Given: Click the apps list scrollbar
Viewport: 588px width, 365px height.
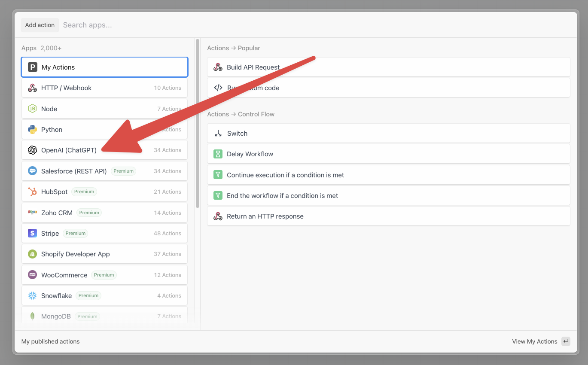Looking at the screenshot, I should tap(198, 124).
